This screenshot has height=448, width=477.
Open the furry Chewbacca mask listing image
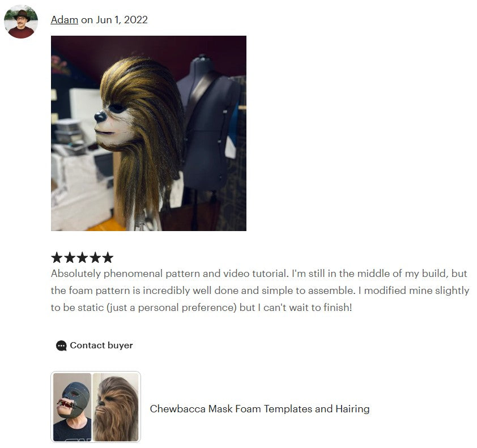pyautogui.click(x=116, y=407)
